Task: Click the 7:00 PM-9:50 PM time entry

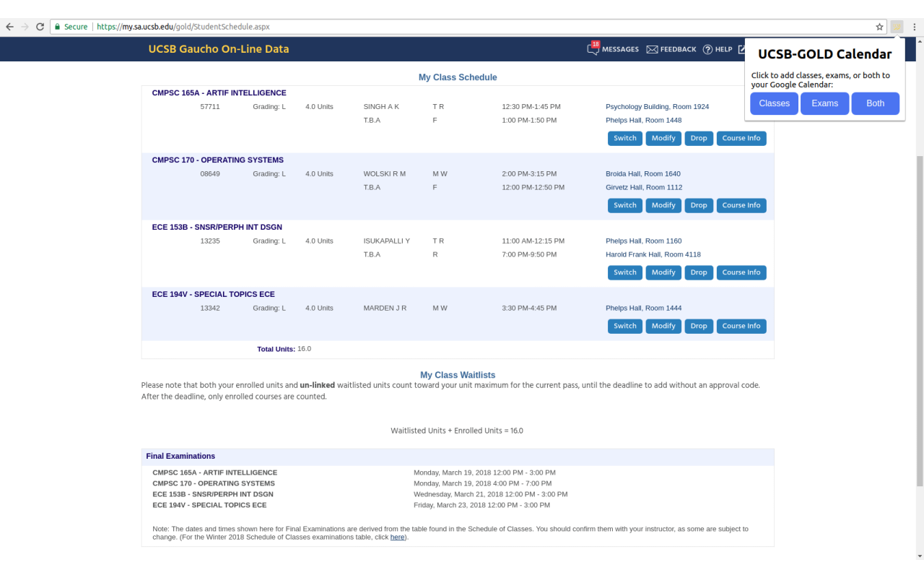Action: (529, 255)
